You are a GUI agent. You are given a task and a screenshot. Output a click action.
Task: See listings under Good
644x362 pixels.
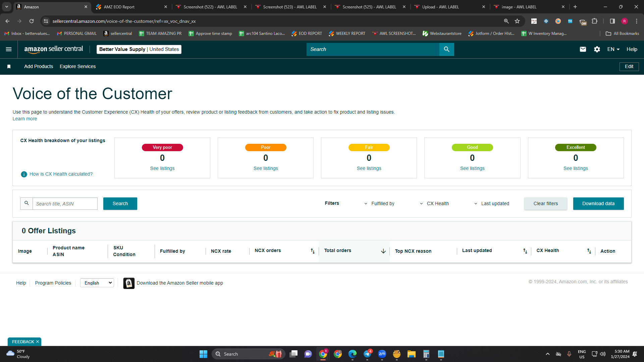tap(472, 169)
